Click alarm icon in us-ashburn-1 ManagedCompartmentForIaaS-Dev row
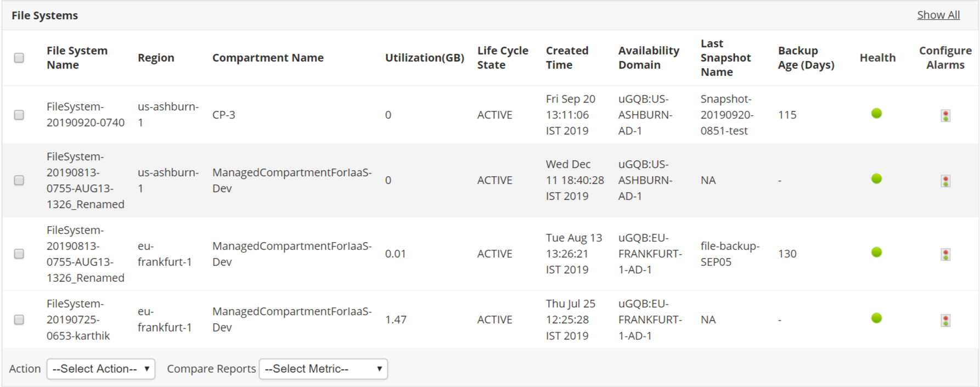 (x=945, y=181)
